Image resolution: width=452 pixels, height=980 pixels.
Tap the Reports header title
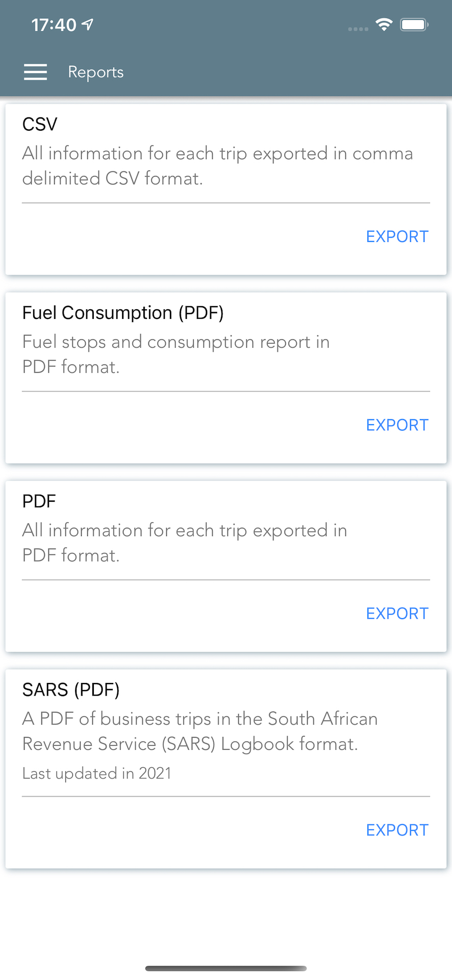coord(96,72)
